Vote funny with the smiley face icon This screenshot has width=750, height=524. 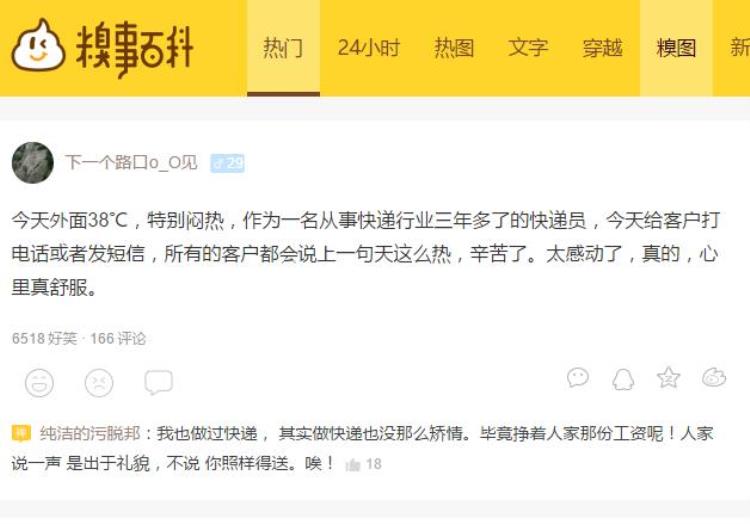(x=39, y=383)
